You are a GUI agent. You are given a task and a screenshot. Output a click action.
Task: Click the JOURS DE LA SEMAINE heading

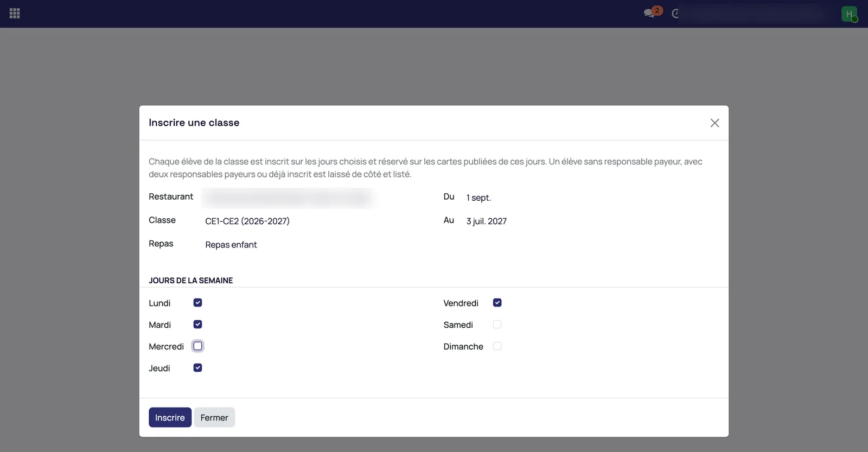pos(190,281)
